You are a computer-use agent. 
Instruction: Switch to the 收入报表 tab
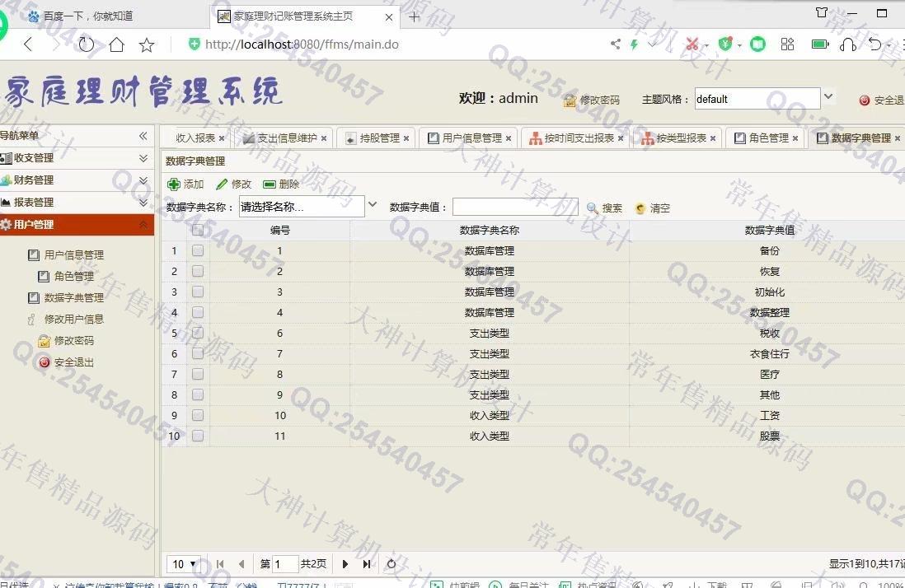[x=195, y=138]
